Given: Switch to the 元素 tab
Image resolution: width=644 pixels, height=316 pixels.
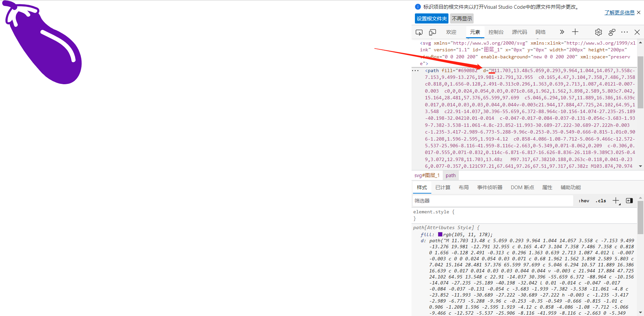Looking at the screenshot, I should pyautogui.click(x=475, y=32).
